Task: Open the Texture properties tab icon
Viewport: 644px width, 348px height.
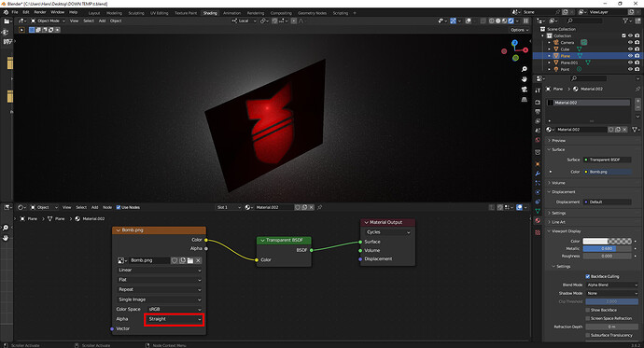Action: [538, 232]
